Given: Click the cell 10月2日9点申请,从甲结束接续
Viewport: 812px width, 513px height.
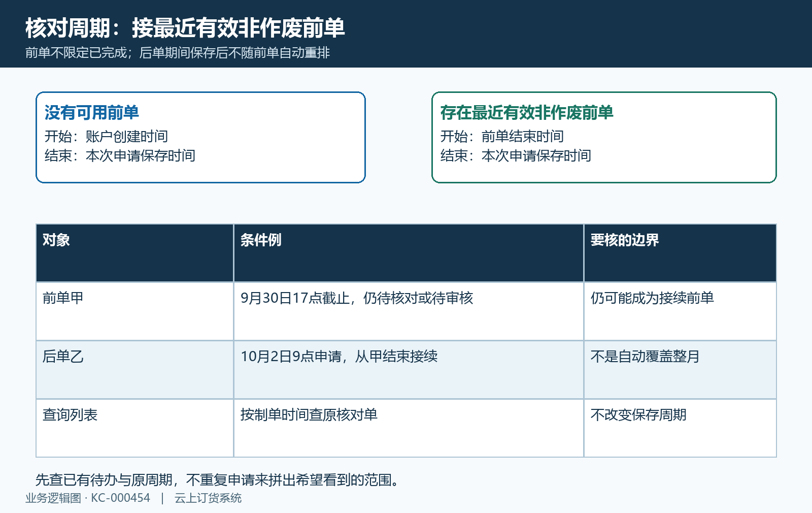Looking at the screenshot, I should (x=409, y=370).
